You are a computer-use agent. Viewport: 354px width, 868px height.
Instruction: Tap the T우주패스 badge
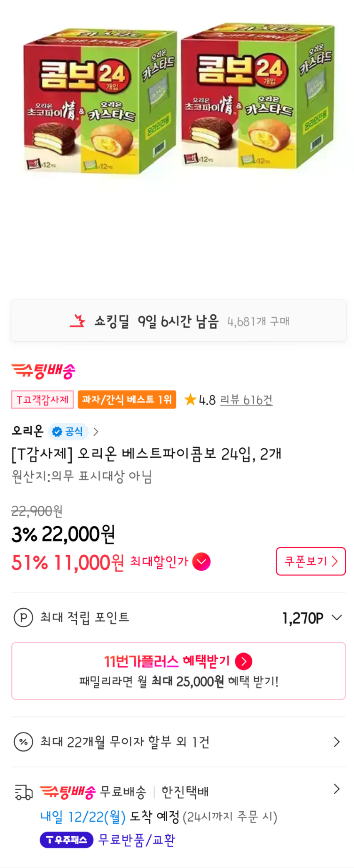66,840
